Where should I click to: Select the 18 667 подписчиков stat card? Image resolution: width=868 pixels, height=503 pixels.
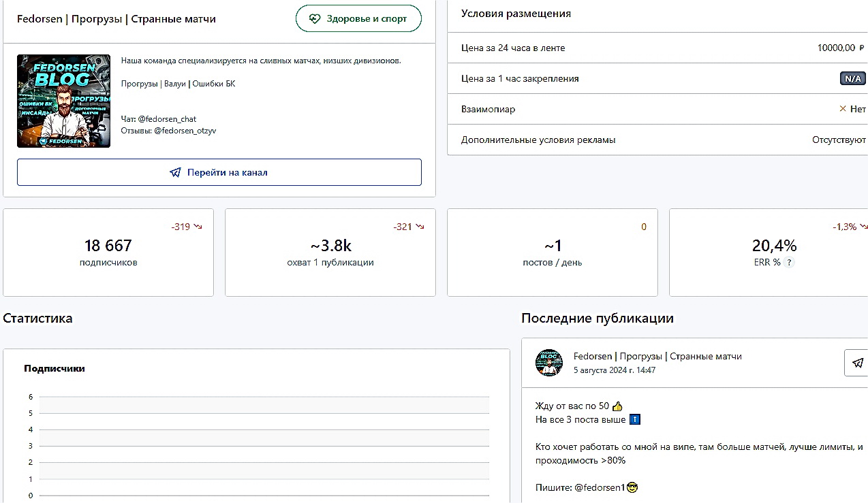tap(108, 253)
